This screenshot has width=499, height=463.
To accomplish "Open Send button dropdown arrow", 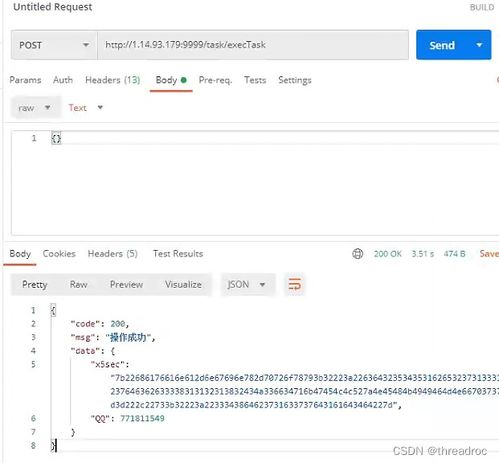I will [x=479, y=45].
